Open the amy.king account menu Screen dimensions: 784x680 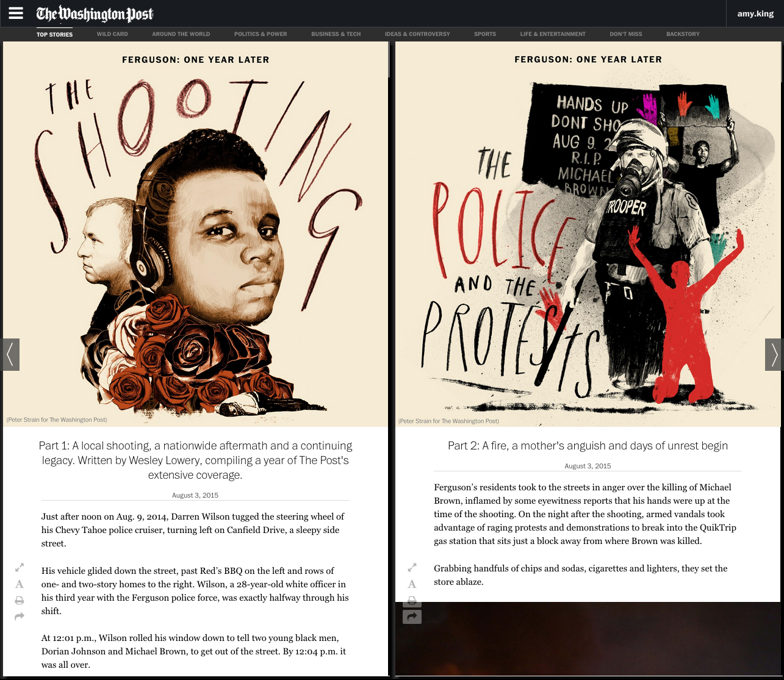point(755,13)
